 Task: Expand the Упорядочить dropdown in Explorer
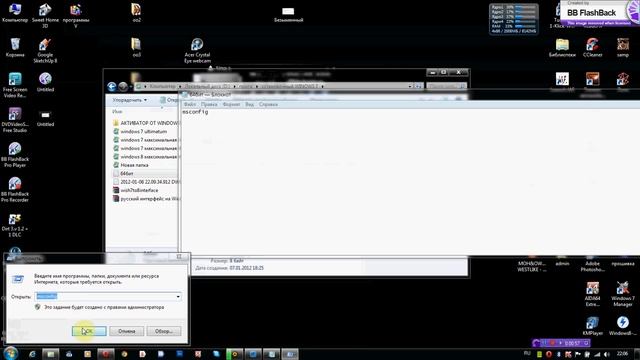click(x=129, y=100)
